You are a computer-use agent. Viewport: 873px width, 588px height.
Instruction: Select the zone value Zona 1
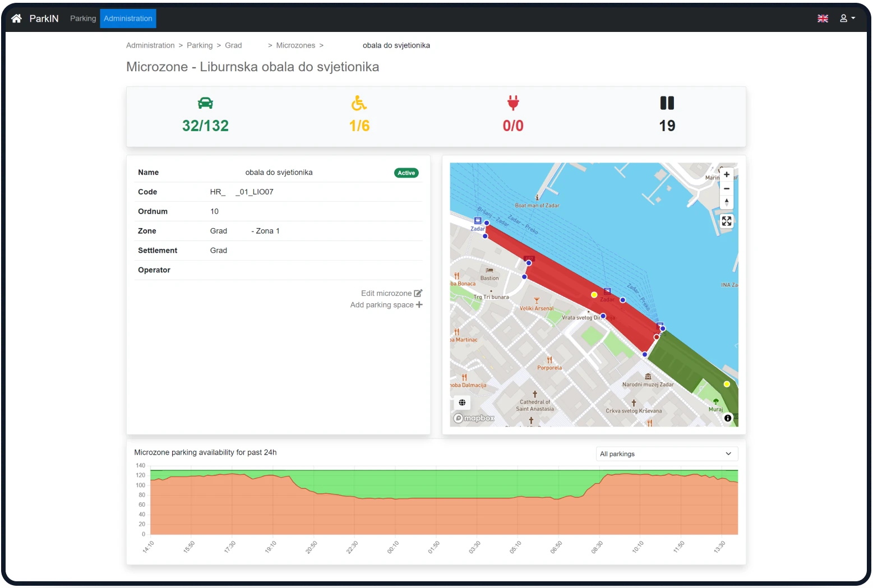point(267,231)
